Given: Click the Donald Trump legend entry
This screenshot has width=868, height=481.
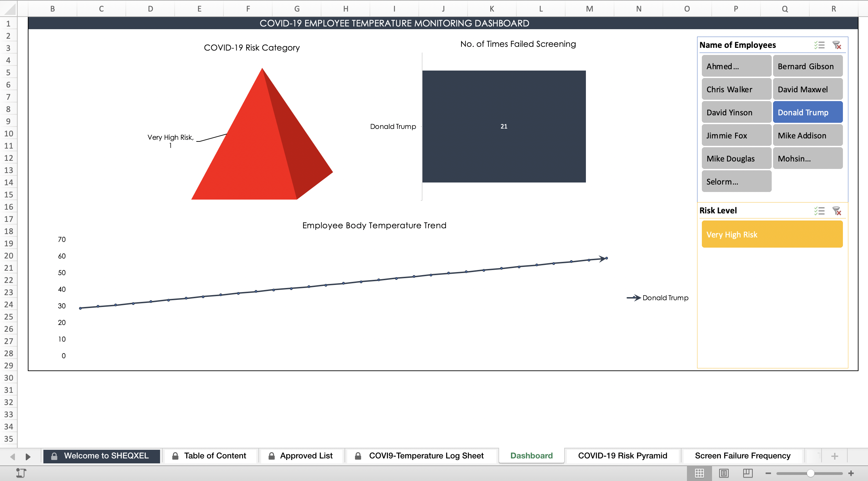Looking at the screenshot, I should point(658,297).
